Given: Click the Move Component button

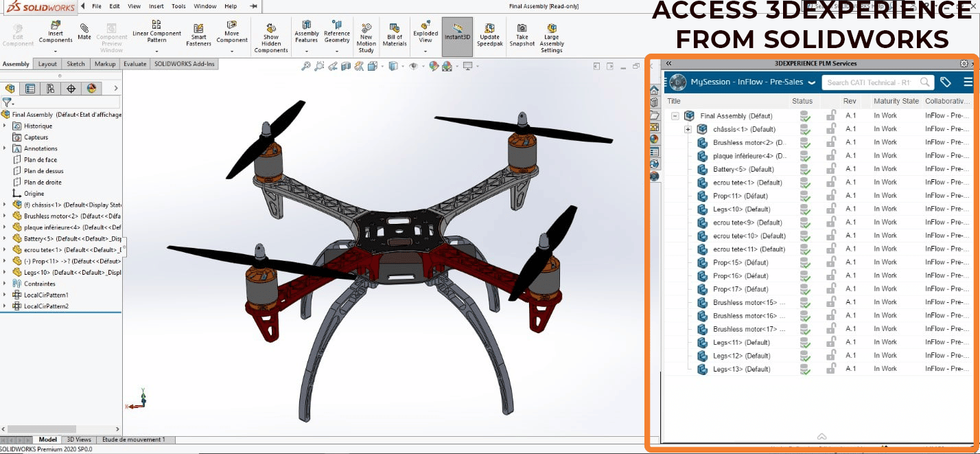Looking at the screenshot, I should 231,31.
